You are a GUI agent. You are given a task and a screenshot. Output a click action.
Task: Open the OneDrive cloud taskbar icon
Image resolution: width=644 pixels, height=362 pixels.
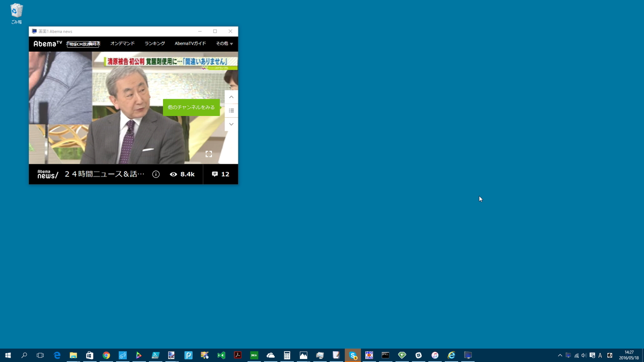click(x=271, y=355)
